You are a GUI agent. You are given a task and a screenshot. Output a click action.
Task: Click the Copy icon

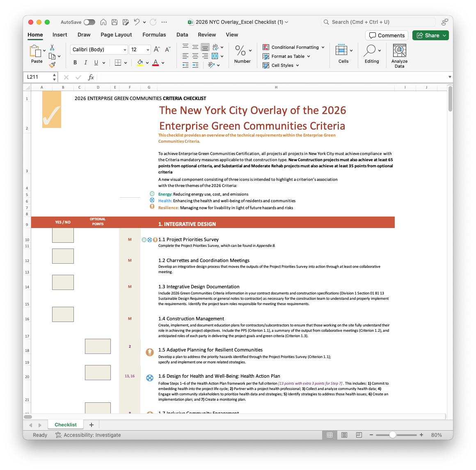[x=52, y=56]
